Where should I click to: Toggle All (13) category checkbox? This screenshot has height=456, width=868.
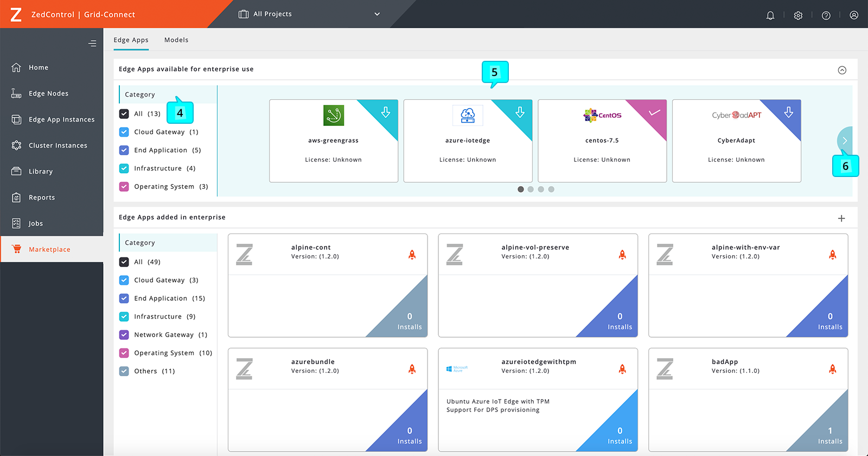(x=124, y=113)
